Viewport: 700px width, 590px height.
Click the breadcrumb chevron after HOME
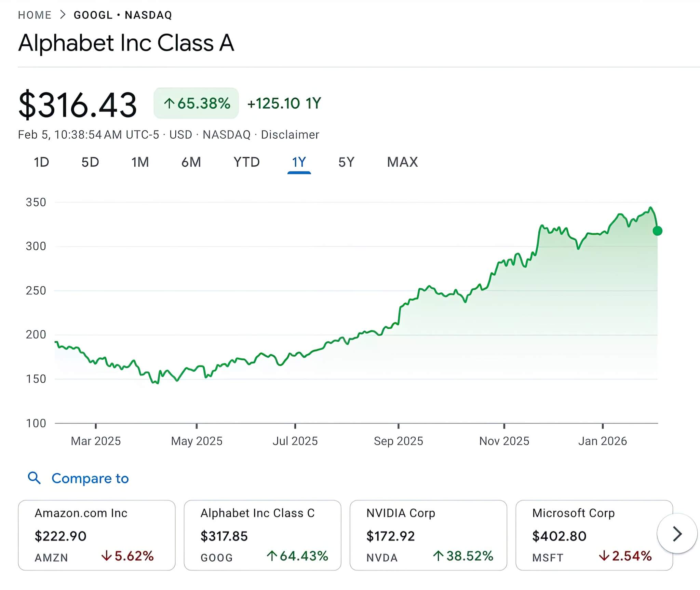coord(63,15)
